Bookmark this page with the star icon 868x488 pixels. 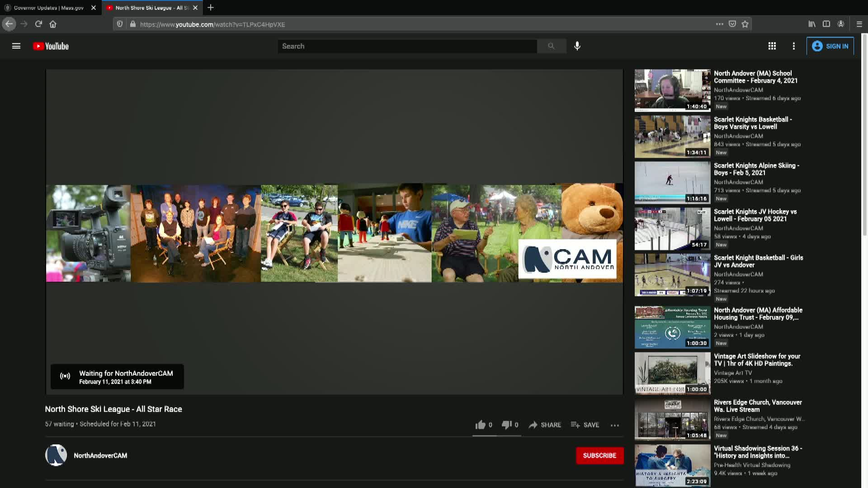tap(745, 24)
